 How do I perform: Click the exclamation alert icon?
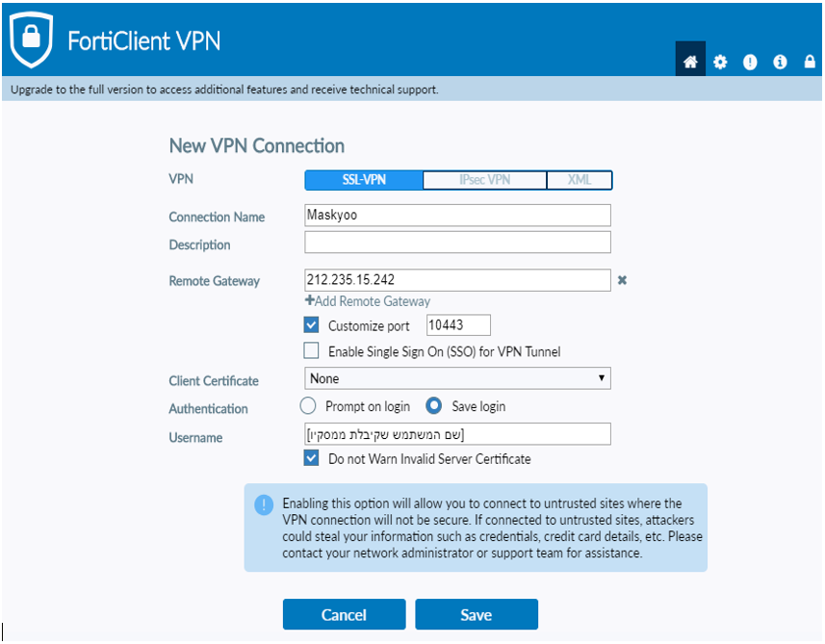pos(750,62)
